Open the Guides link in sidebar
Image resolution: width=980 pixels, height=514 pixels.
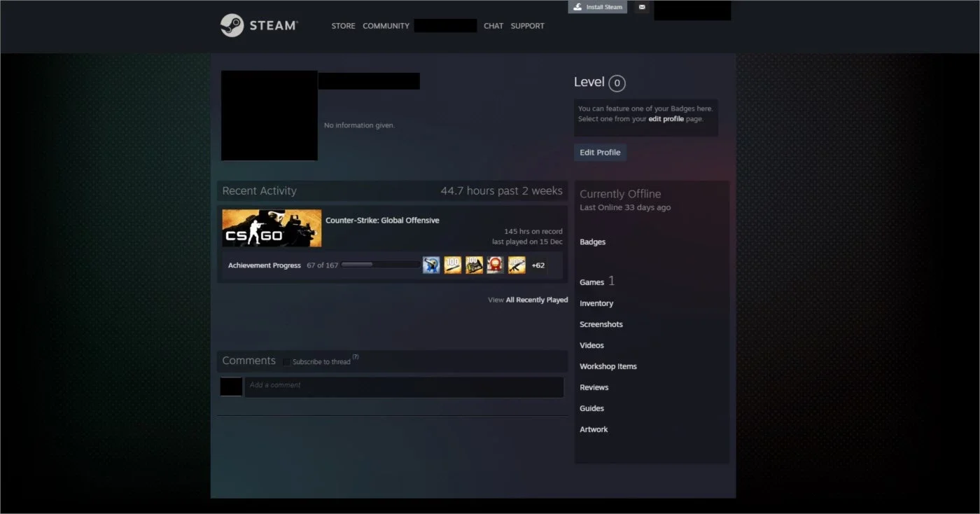[x=591, y=408]
